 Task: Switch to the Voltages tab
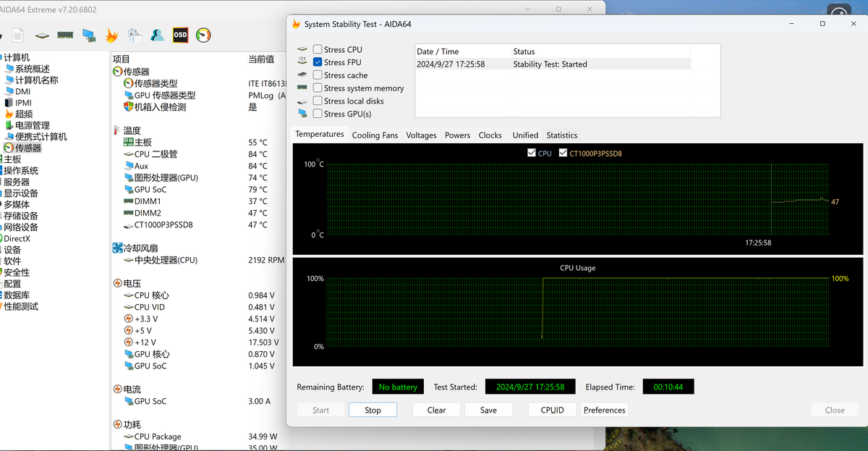(x=421, y=135)
